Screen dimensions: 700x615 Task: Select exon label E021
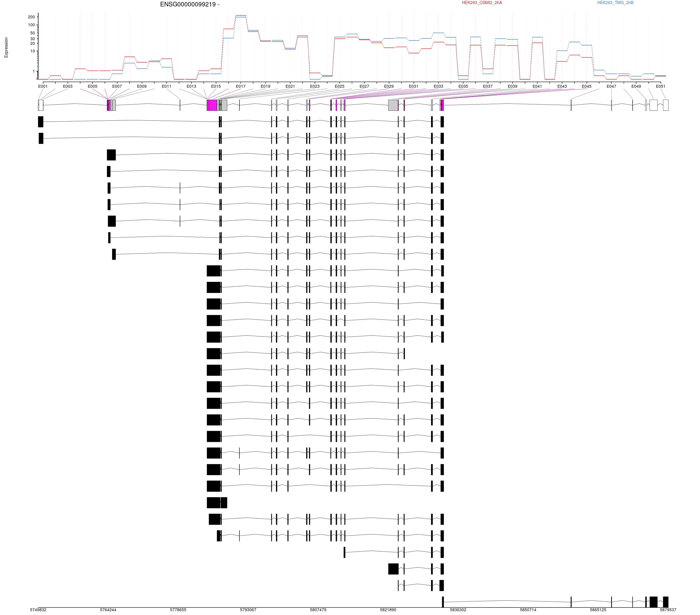pyautogui.click(x=290, y=87)
